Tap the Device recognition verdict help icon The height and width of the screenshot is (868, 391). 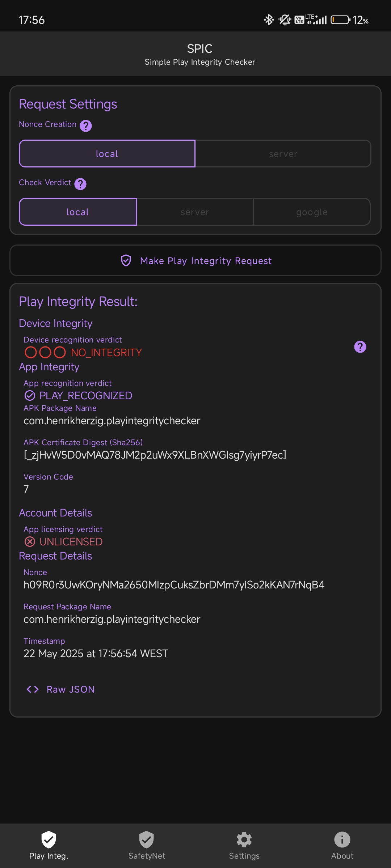pos(360,346)
